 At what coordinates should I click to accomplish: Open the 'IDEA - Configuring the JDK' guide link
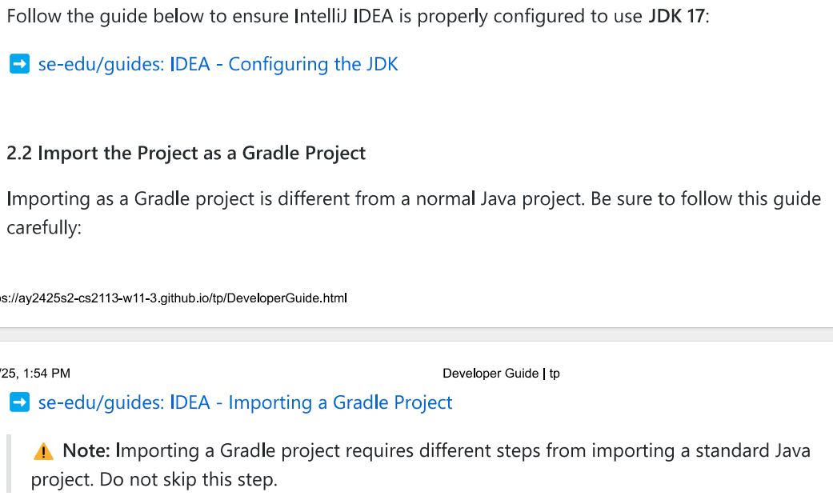point(218,64)
